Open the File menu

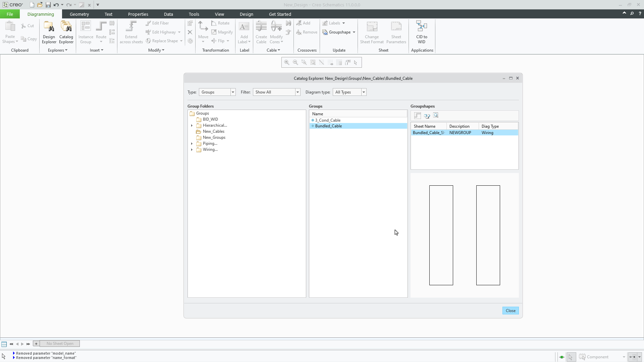point(10,14)
